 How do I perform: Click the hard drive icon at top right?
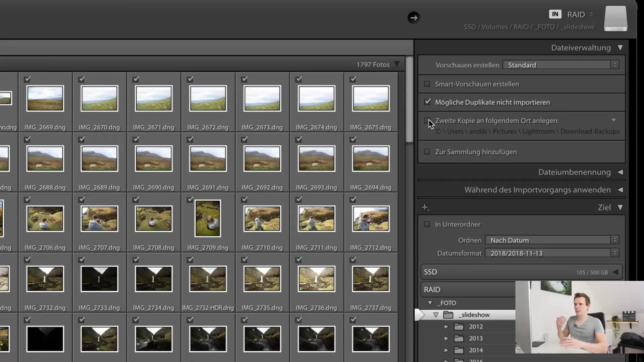615,19
